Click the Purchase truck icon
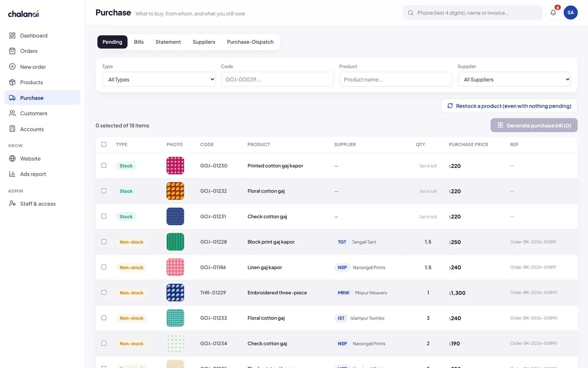The height and width of the screenshot is (368, 588). (x=12, y=98)
